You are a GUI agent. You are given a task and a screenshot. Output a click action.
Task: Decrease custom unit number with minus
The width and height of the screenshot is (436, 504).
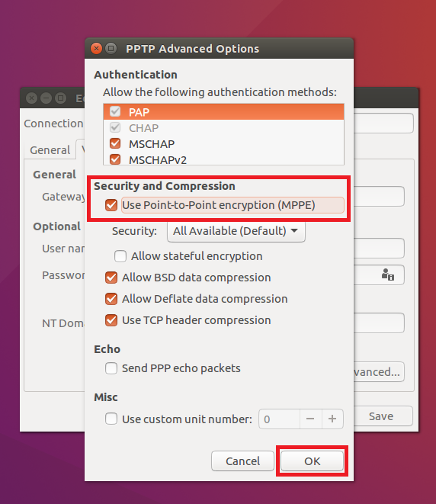[x=310, y=419]
